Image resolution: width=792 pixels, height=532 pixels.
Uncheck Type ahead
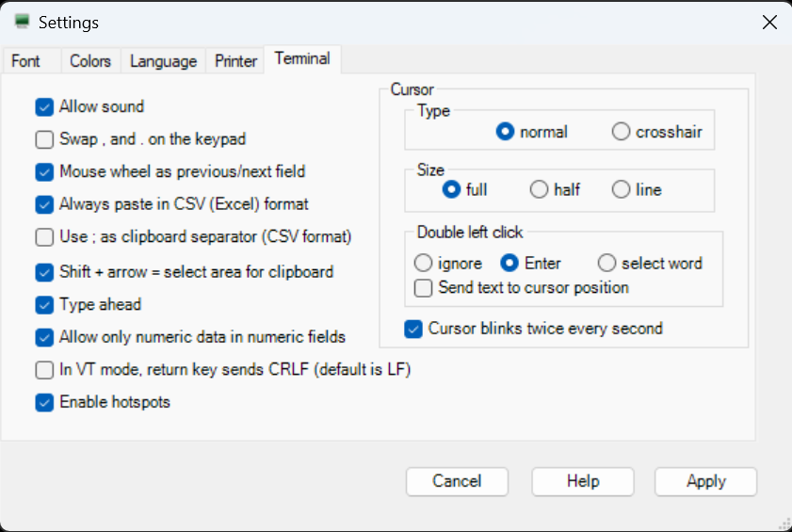point(44,305)
